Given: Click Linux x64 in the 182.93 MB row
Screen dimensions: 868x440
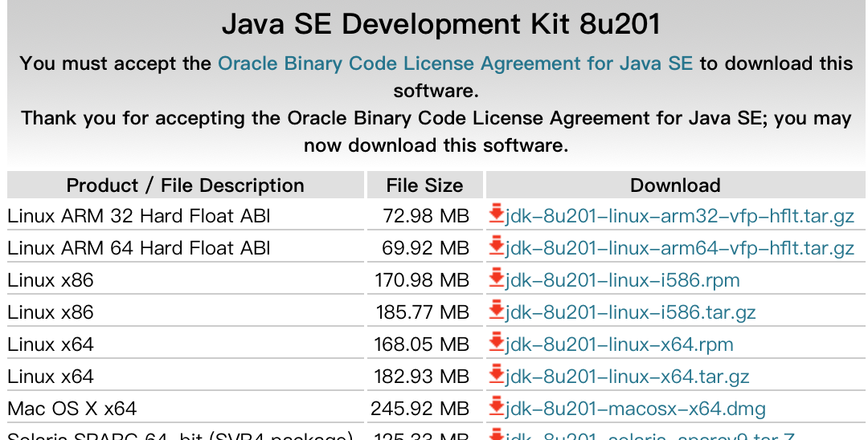Looking at the screenshot, I should tap(51, 377).
